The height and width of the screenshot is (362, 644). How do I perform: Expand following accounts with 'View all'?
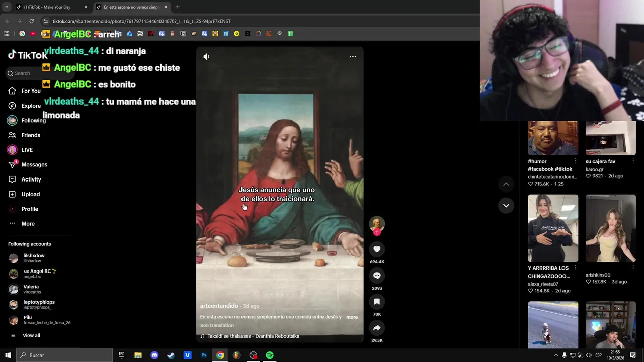pyautogui.click(x=25, y=335)
